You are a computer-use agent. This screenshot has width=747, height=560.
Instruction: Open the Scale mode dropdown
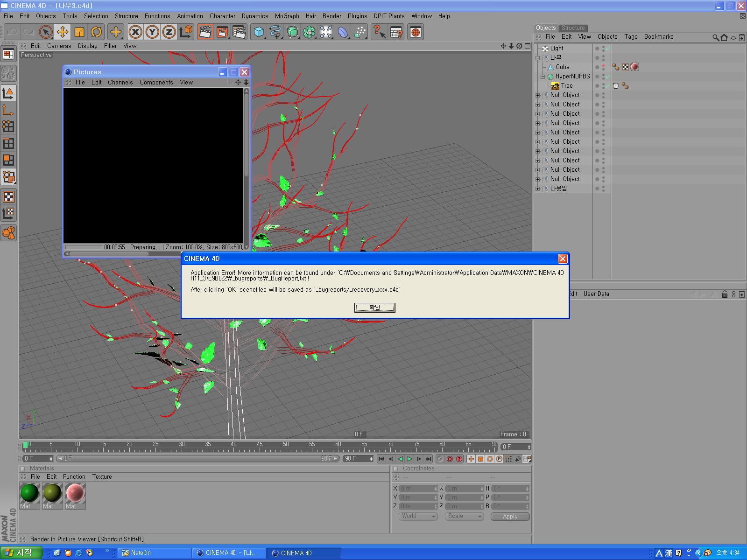pyautogui.click(x=464, y=516)
